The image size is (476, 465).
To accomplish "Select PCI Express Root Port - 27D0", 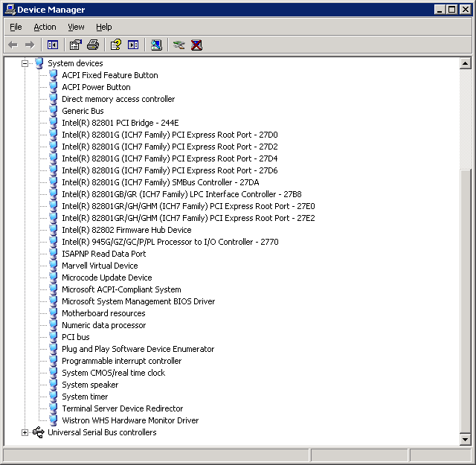I will pos(170,135).
